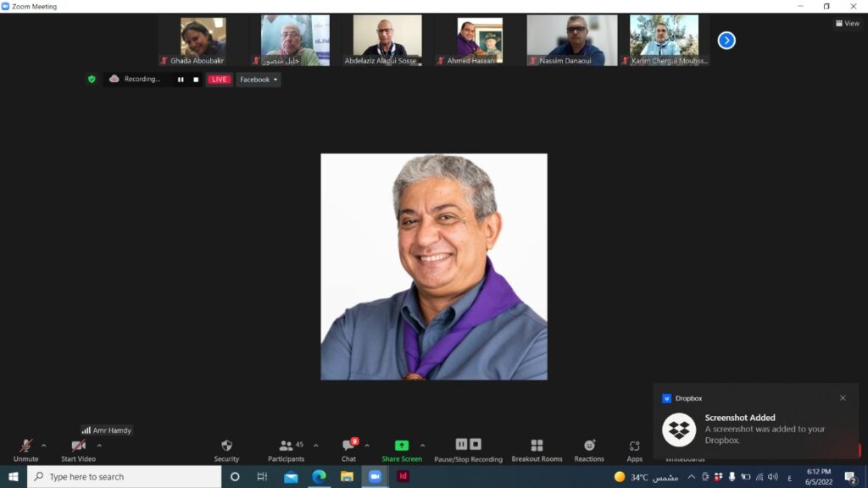Start Video with the camera button
Image resolution: width=868 pixels, height=488 pixels.
click(78, 449)
